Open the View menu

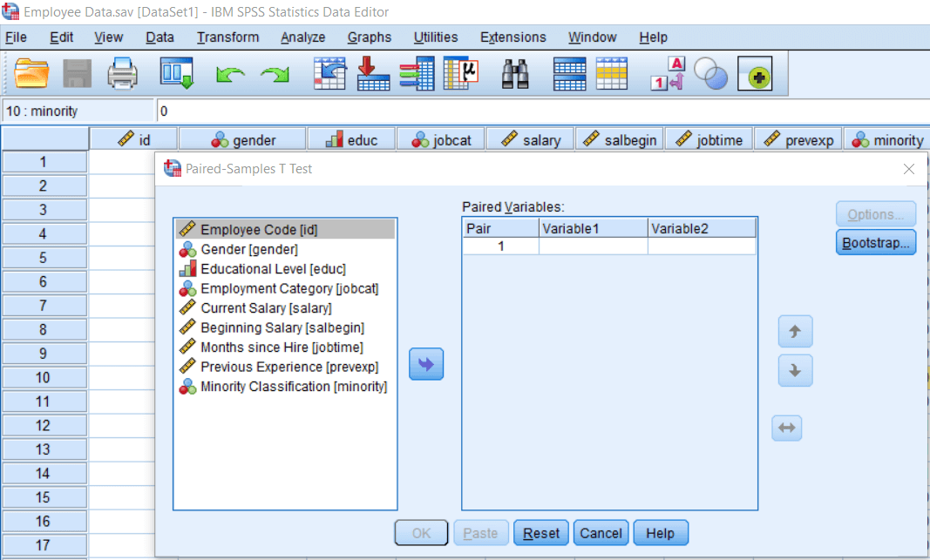109,37
